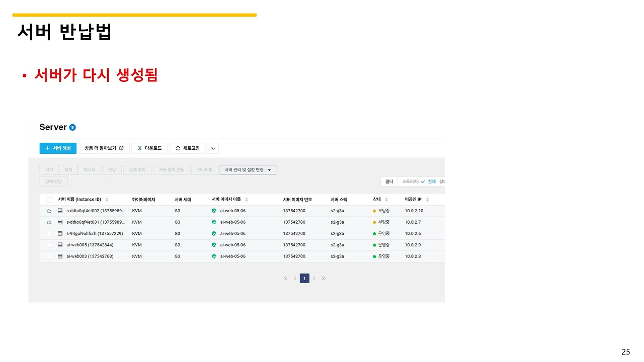The height and width of the screenshot is (362, 644).
Task: Expand chevron dropdown next to 새로고침
Action: pyautogui.click(x=213, y=148)
